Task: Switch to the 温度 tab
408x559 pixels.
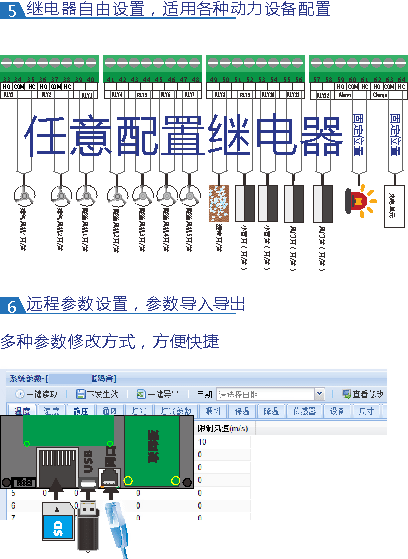Action: [22, 411]
